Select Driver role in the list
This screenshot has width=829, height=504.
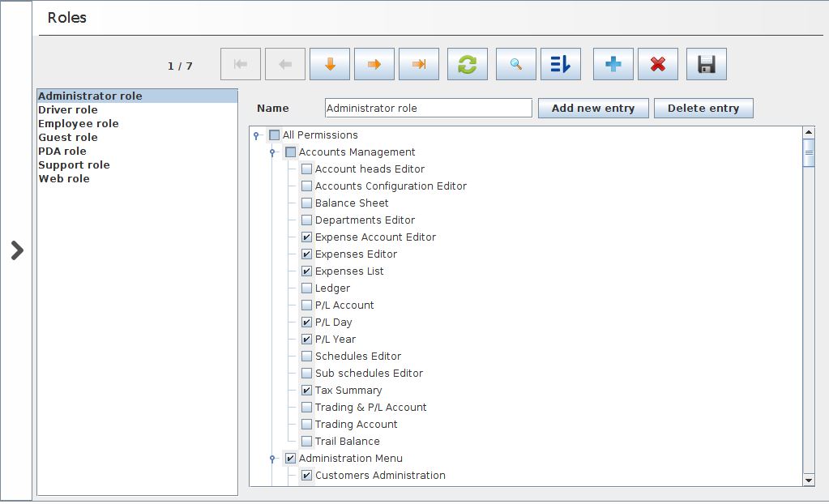click(x=68, y=110)
